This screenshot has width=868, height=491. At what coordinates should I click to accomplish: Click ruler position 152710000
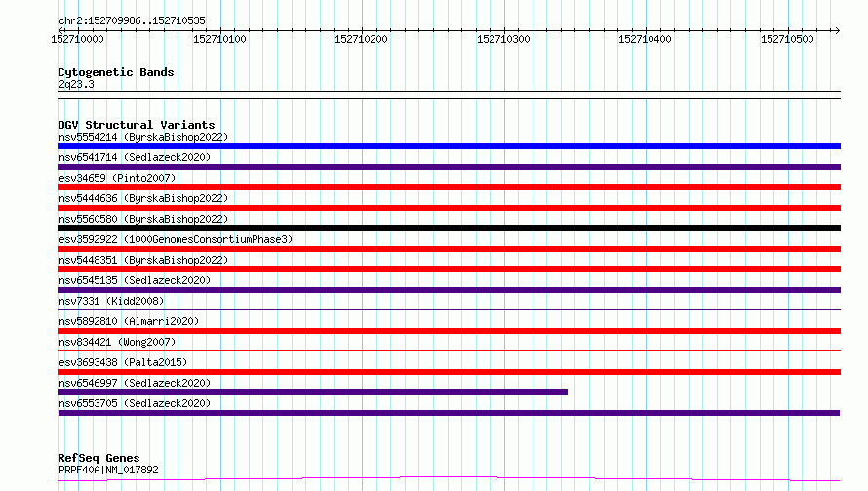point(77,39)
